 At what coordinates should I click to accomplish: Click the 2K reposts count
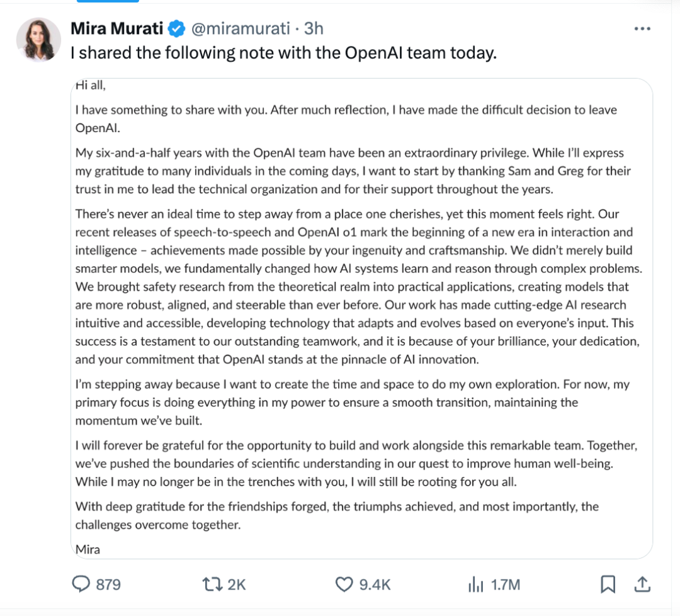coord(236,585)
